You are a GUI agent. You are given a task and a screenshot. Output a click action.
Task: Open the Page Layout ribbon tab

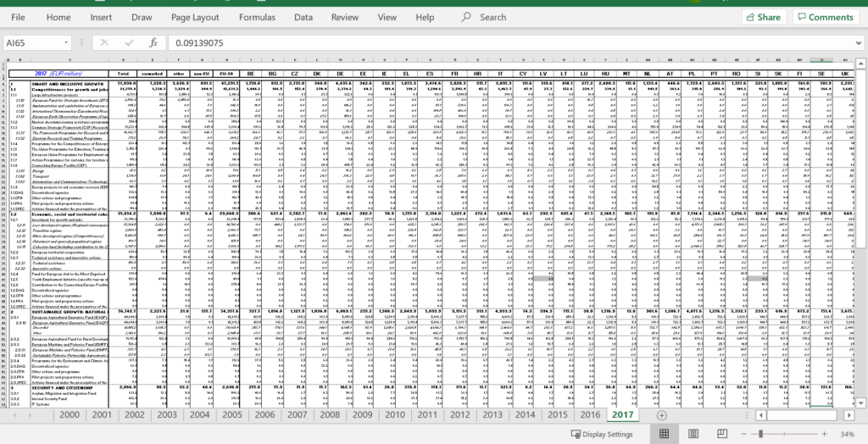195,17
